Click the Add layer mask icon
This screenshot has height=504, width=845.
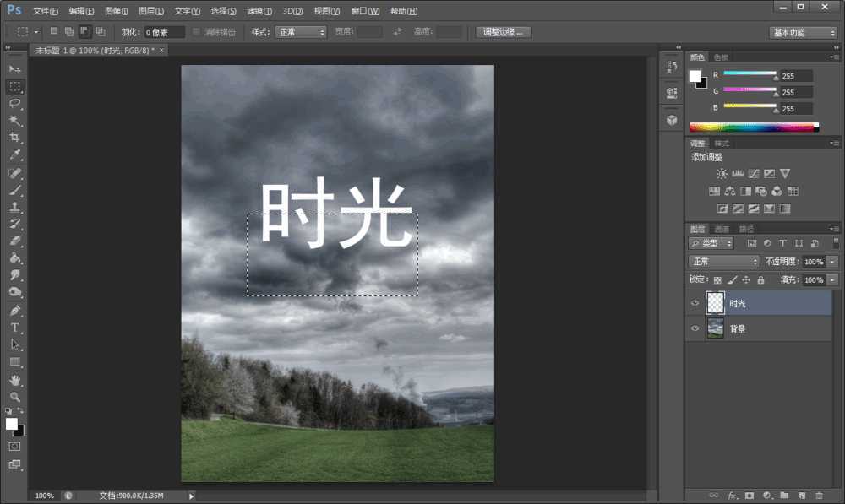click(x=750, y=496)
